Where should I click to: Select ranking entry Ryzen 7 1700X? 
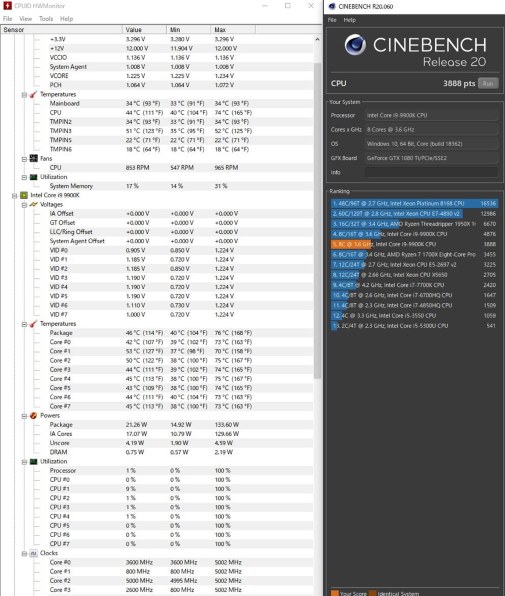414,254
